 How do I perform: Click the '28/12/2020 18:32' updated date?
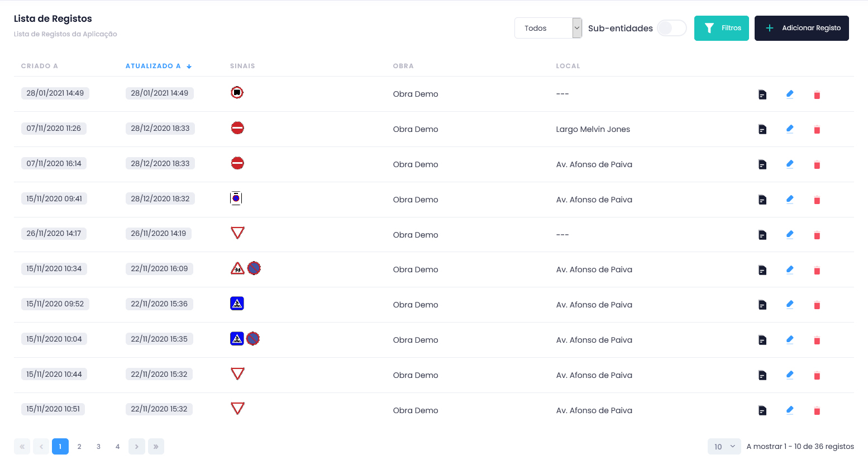tap(160, 198)
